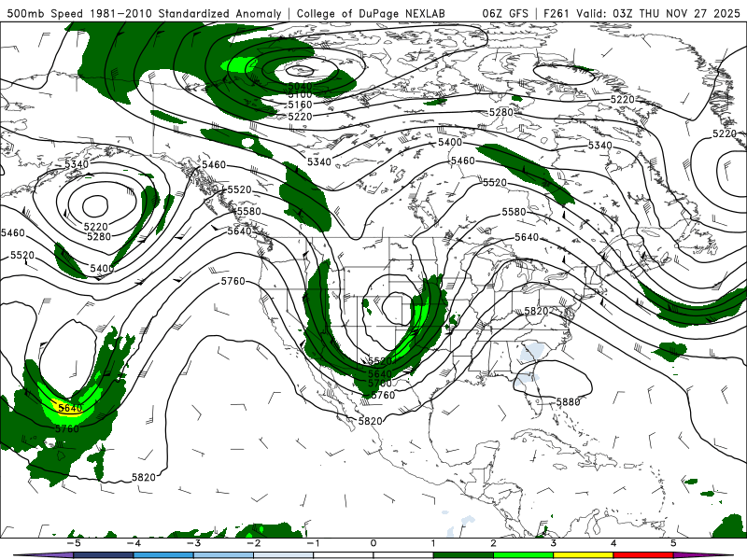
Task: Click the "-5" color scale tick label
Action: pyautogui.click(x=74, y=543)
